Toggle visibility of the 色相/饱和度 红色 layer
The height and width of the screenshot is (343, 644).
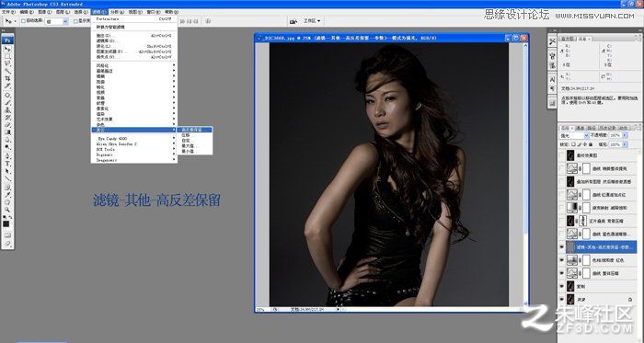click(561, 260)
